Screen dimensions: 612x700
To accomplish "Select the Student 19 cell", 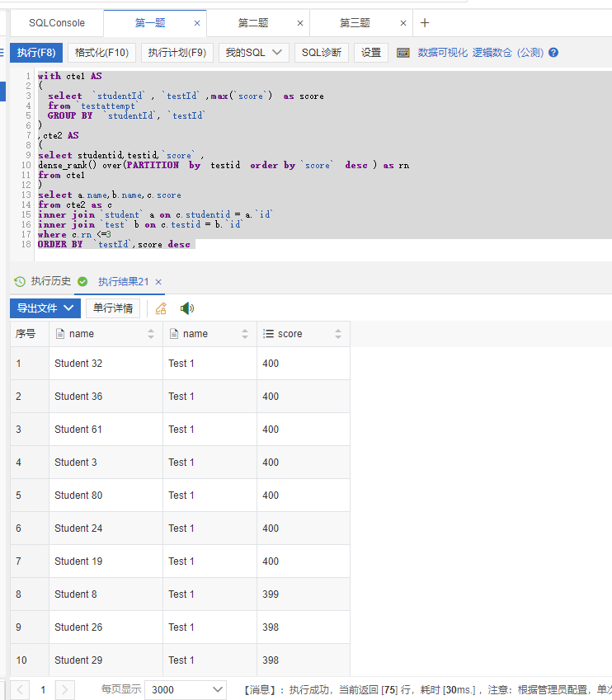I will [106, 561].
